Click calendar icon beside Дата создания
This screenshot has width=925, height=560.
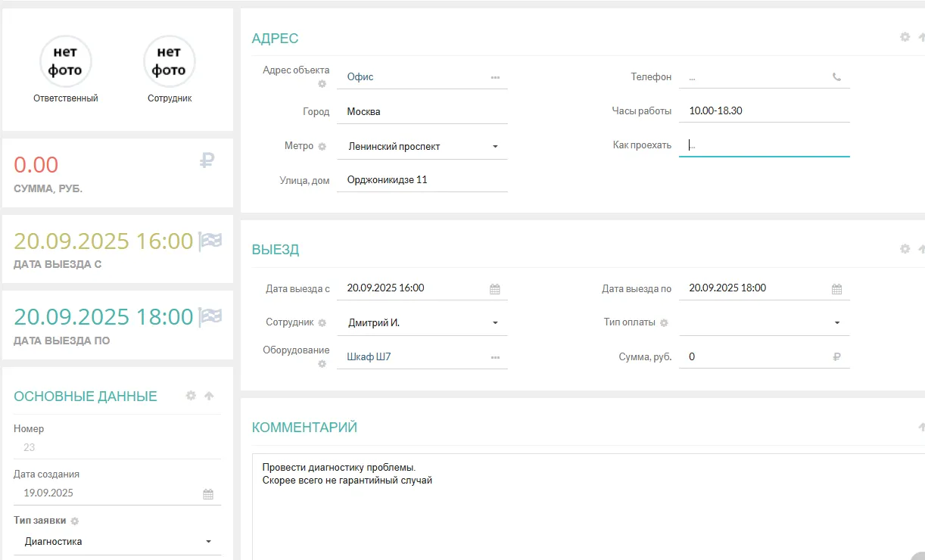208,494
